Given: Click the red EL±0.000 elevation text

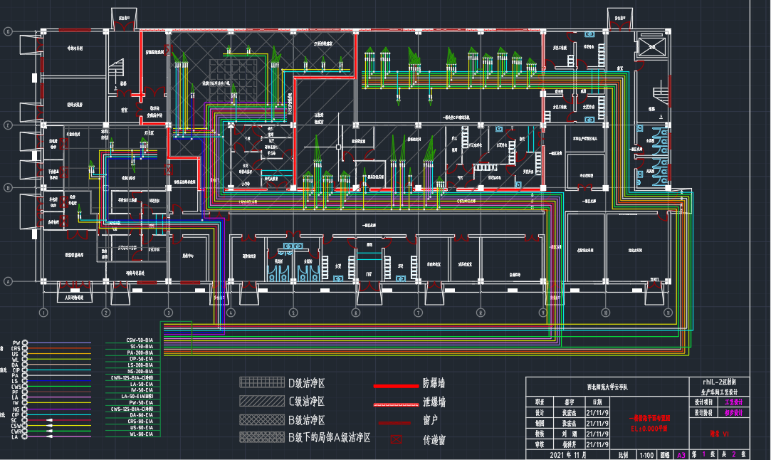Looking at the screenshot, I should click(648, 427).
